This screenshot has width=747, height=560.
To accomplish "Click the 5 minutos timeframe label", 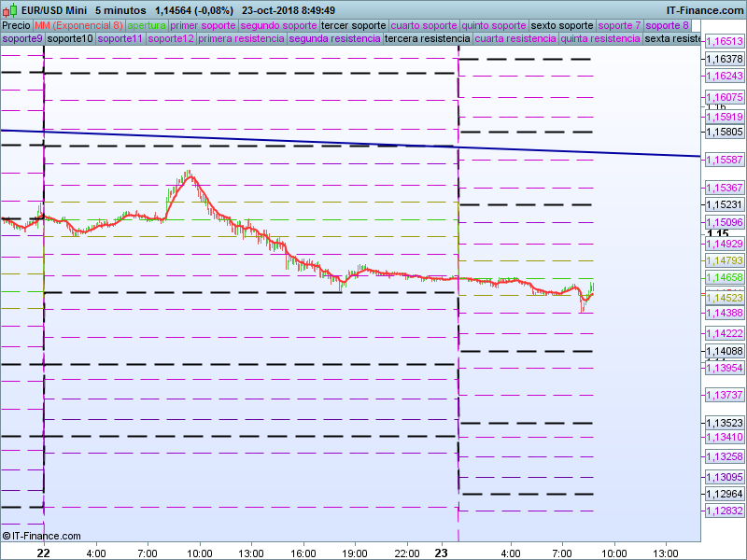I will [120, 10].
